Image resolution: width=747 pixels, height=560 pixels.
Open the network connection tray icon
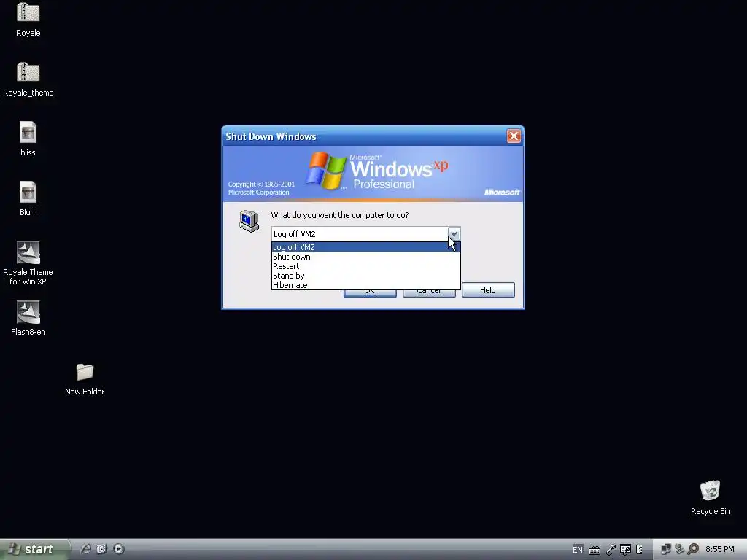665,550
